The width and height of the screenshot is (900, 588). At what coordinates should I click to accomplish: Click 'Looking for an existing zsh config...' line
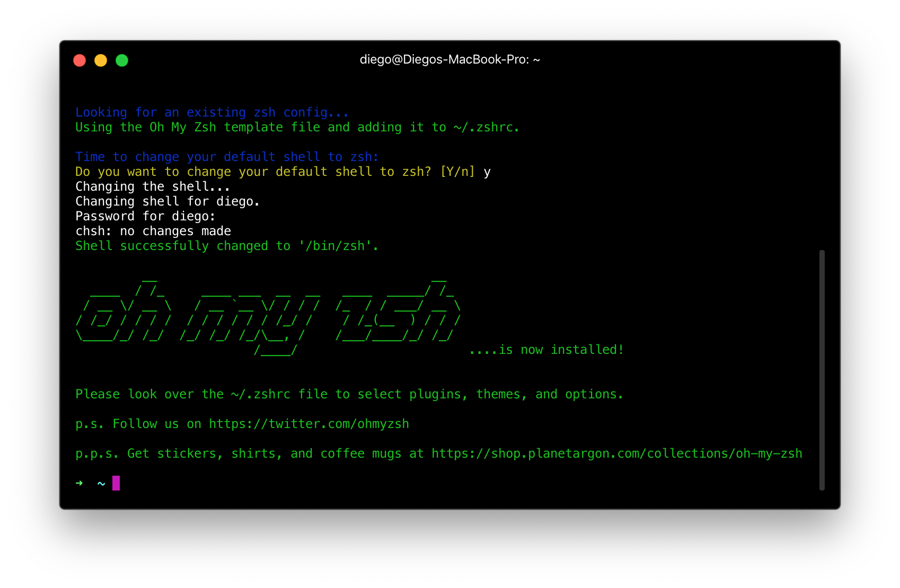click(212, 112)
